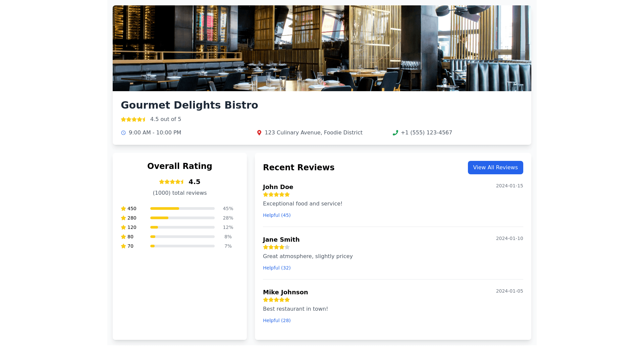Viewport: 644px width, 362px height.
Task: Click the star icon beside 450
Action: pyautogui.click(x=123, y=208)
